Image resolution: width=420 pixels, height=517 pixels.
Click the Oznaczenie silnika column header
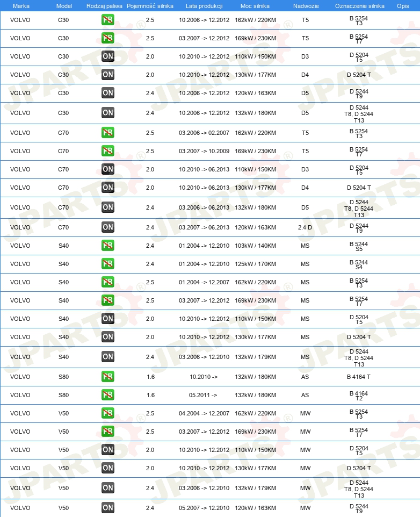point(360,6)
